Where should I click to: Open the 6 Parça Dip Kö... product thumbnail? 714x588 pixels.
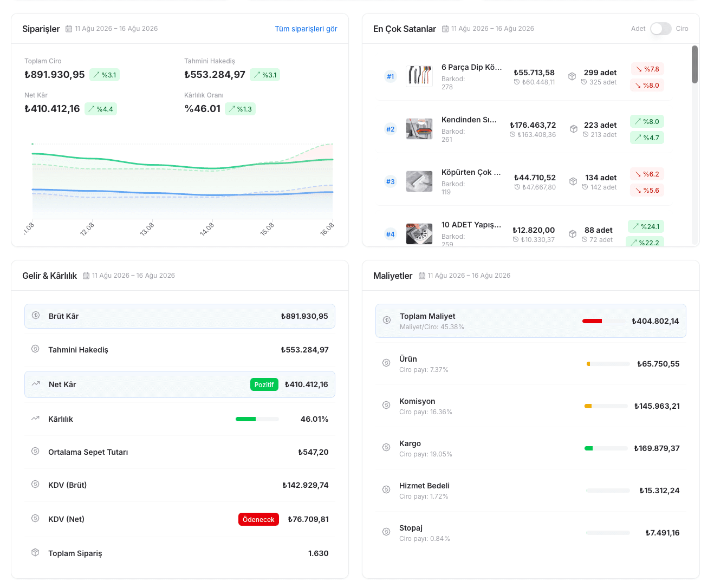click(x=419, y=76)
